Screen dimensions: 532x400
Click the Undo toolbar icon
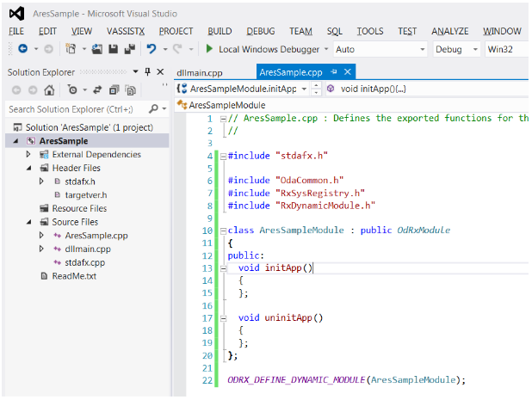point(152,49)
